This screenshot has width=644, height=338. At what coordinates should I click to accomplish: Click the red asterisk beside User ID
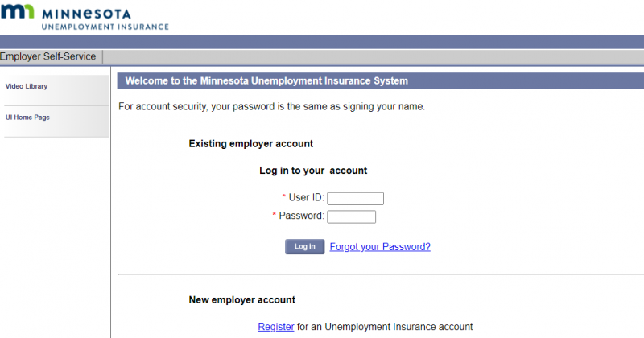(x=283, y=197)
